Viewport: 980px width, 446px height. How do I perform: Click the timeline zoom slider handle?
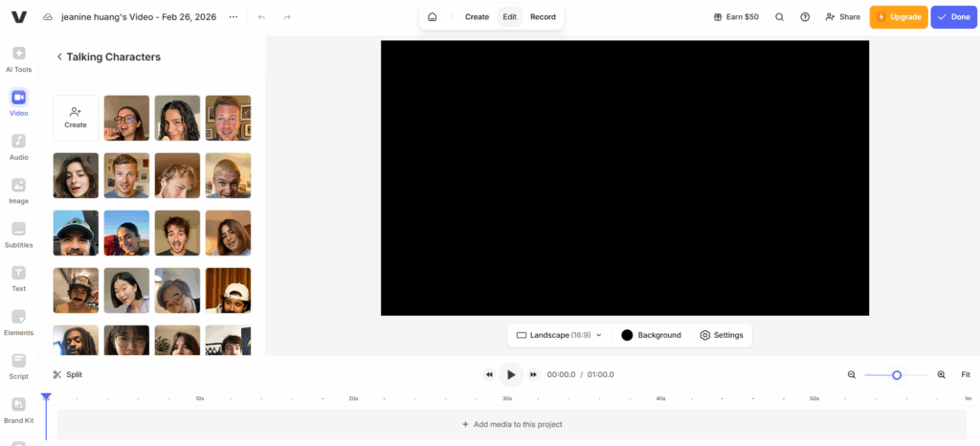(897, 375)
